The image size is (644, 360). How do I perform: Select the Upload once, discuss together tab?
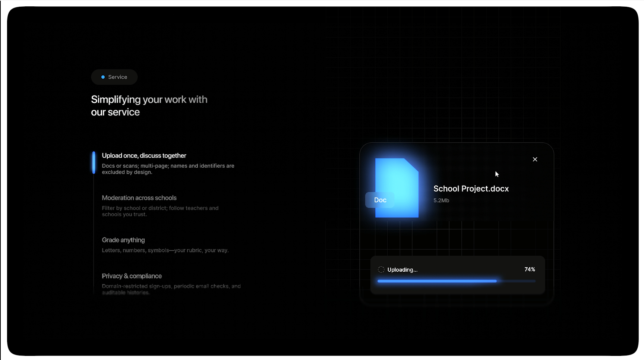point(144,156)
